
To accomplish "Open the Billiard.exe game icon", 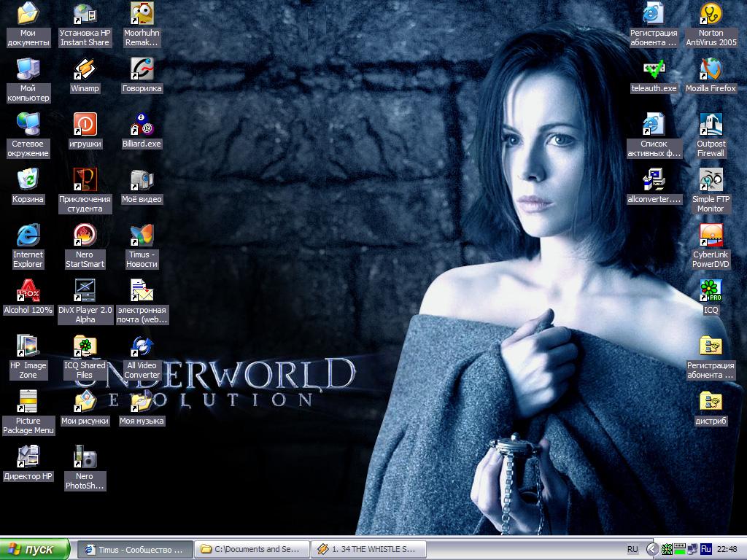I will pyautogui.click(x=142, y=125).
